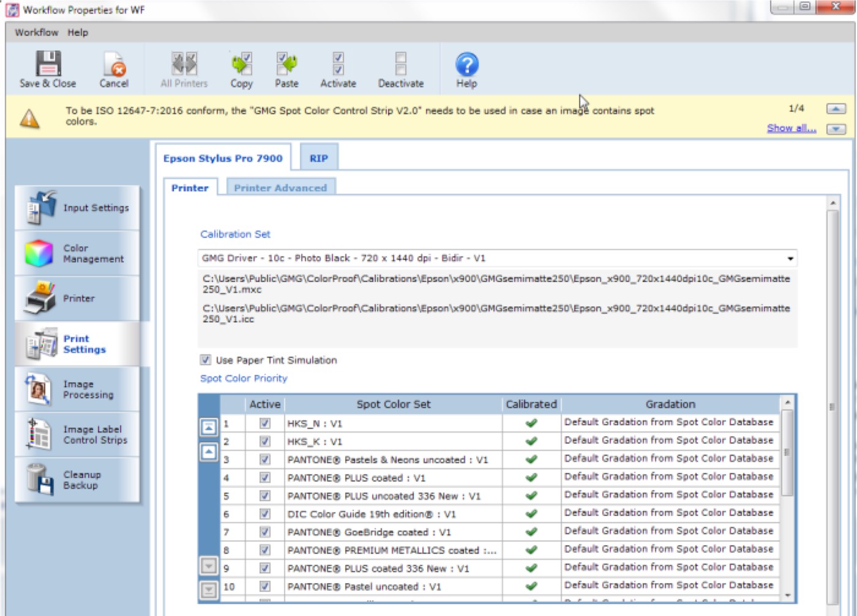Open the Printer section in sidebar
Viewport: 857px width, 616px height.
(x=77, y=299)
